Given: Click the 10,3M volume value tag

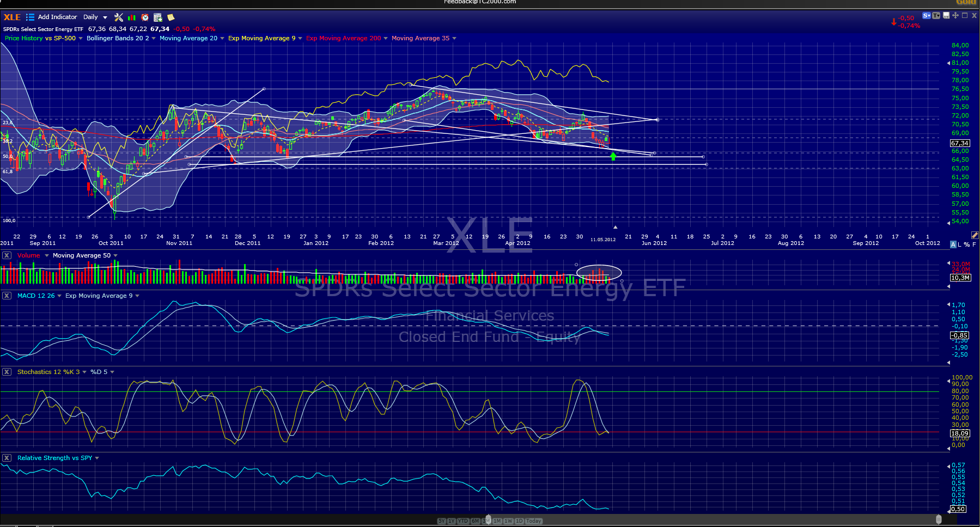Looking at the screenshot, I should (x=960, y=278).
